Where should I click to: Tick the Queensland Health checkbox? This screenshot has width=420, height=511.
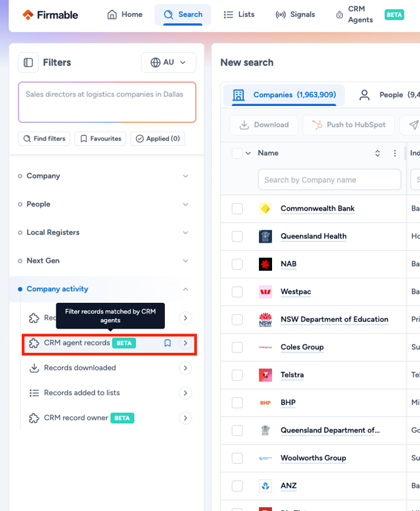(237, 236)
